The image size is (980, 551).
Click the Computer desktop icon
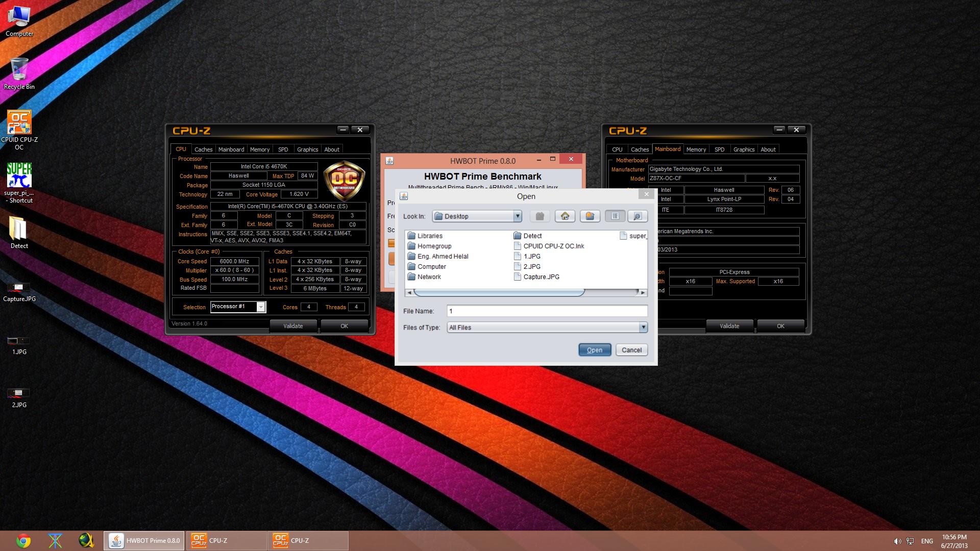[x=19, y=21]
